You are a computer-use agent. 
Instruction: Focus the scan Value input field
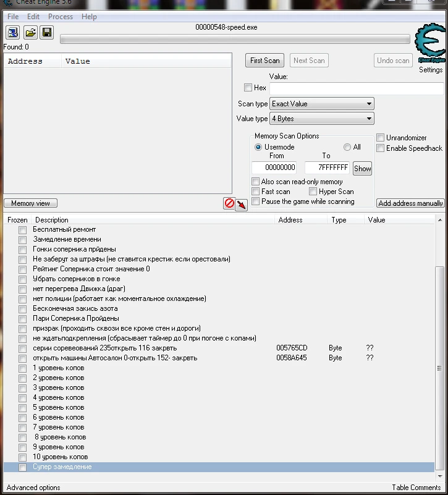[357, 88]
